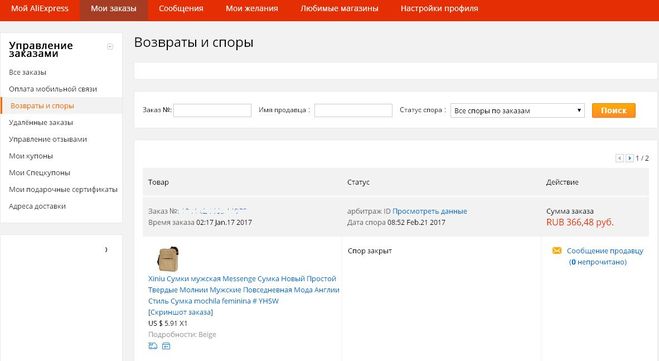The height and width of the screenshot is (361, 659).
Task: Switch to Мои заказы tab
Action: pyautogui.click(x=113, y=8)
